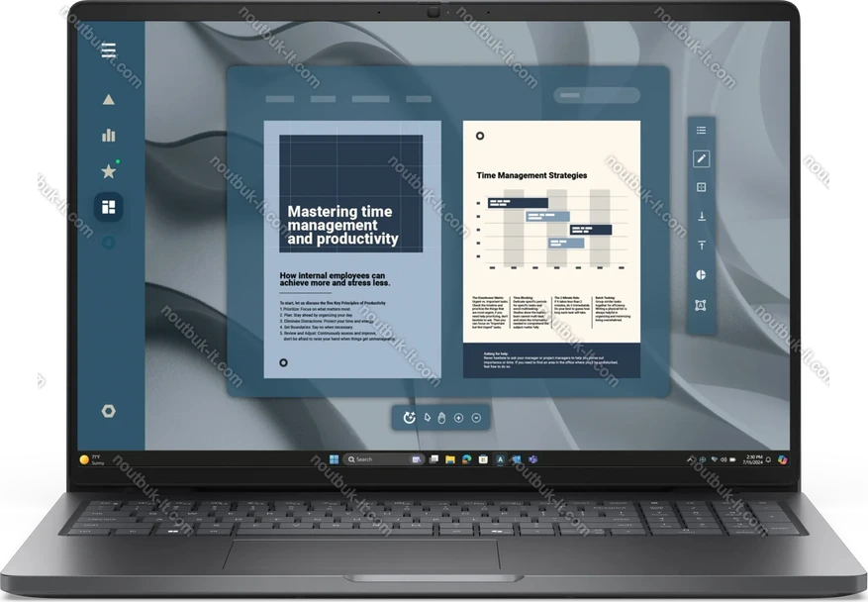
Task: Select the dashboard layout icon in sidebar
Action: click(x=109, y=207)
